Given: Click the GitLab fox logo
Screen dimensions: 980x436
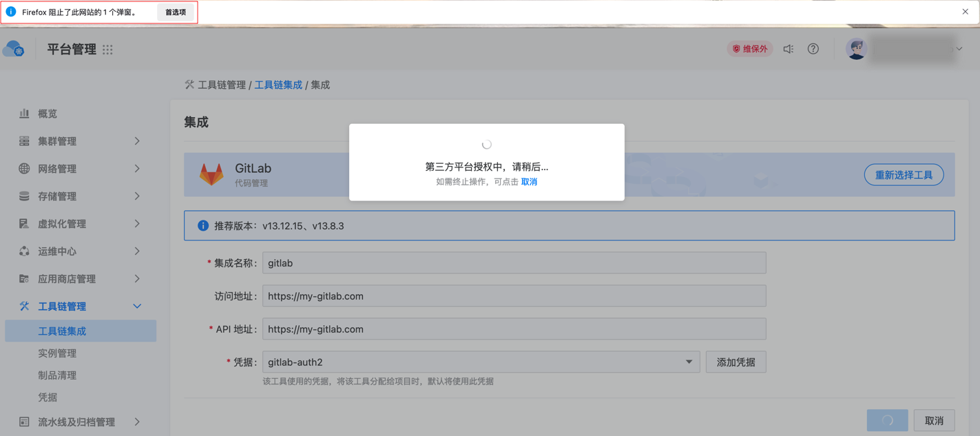Looking at the screenshot, I should [x=211, y=175].
